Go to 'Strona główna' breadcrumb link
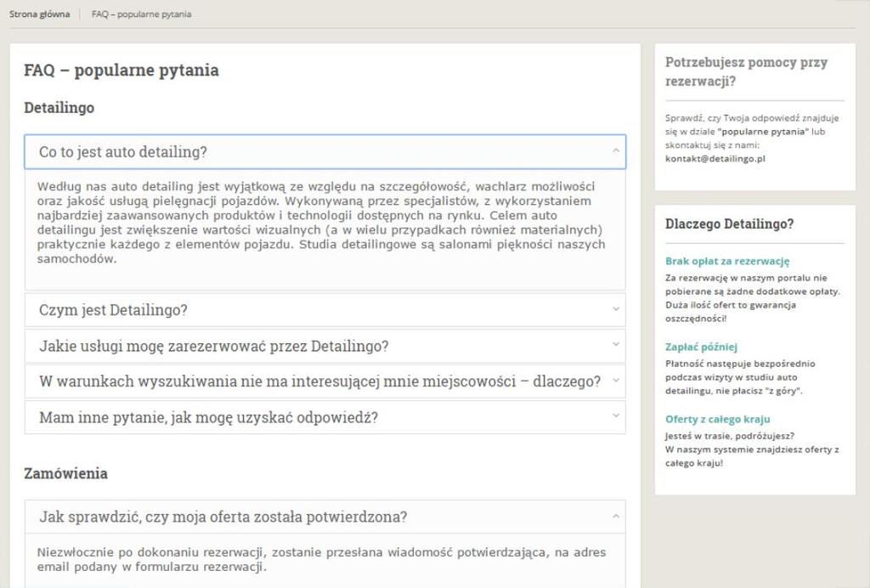Image resolution: width=870 pixels, height=588 pixels. click(x=39, y=14)
